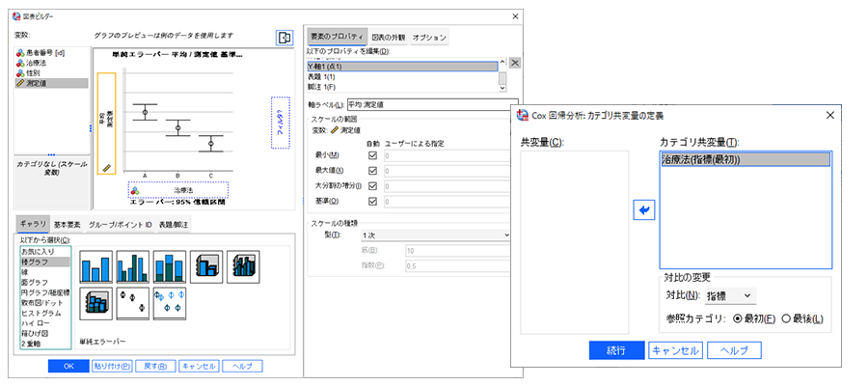Screen dimensions: 868x386
Task: Switch to the 図表の外観 tab
Action: coord(389,38)
